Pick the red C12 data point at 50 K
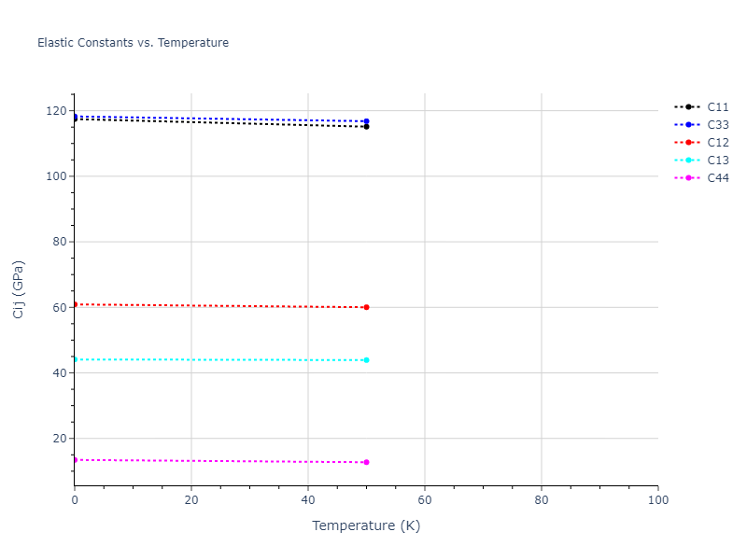This screenshot has width=747, height=560. pyautogui.click(x=366, y=307)
